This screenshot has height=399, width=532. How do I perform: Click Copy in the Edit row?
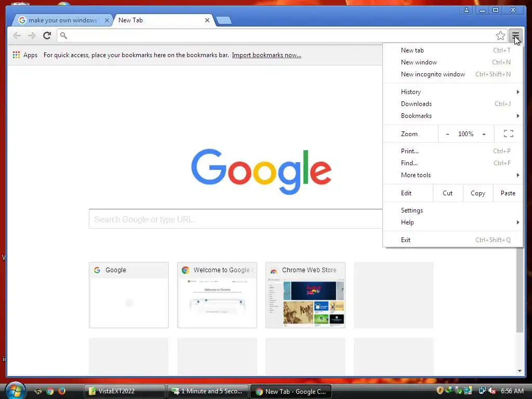click(478, 193)
